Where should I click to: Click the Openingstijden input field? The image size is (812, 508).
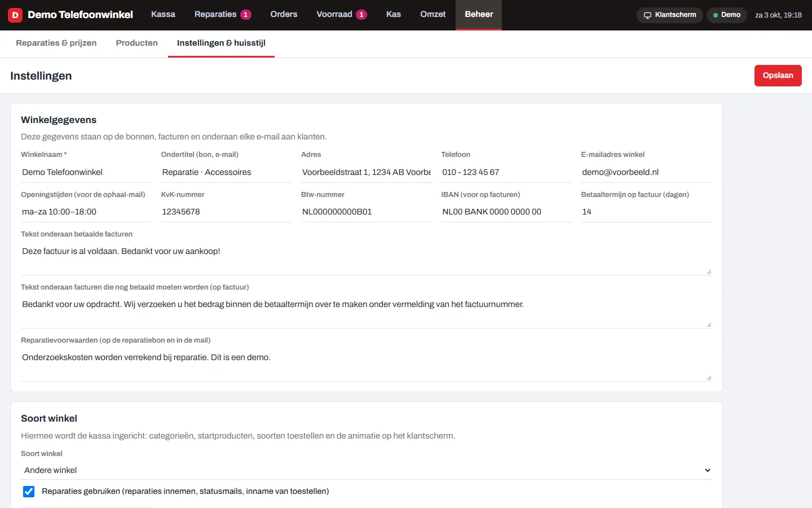pos(86,212)
